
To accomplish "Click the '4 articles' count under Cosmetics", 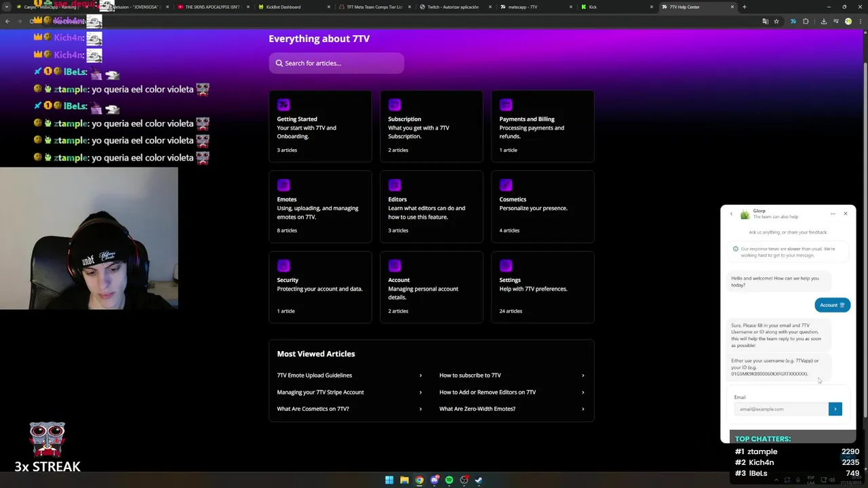I will point(509,230).
